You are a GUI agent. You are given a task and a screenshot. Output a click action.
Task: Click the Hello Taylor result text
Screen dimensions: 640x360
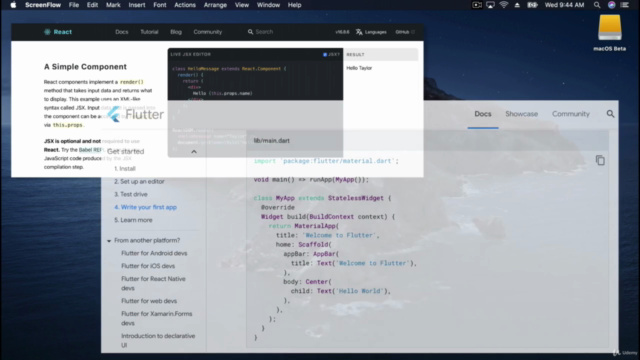point(359,68)
